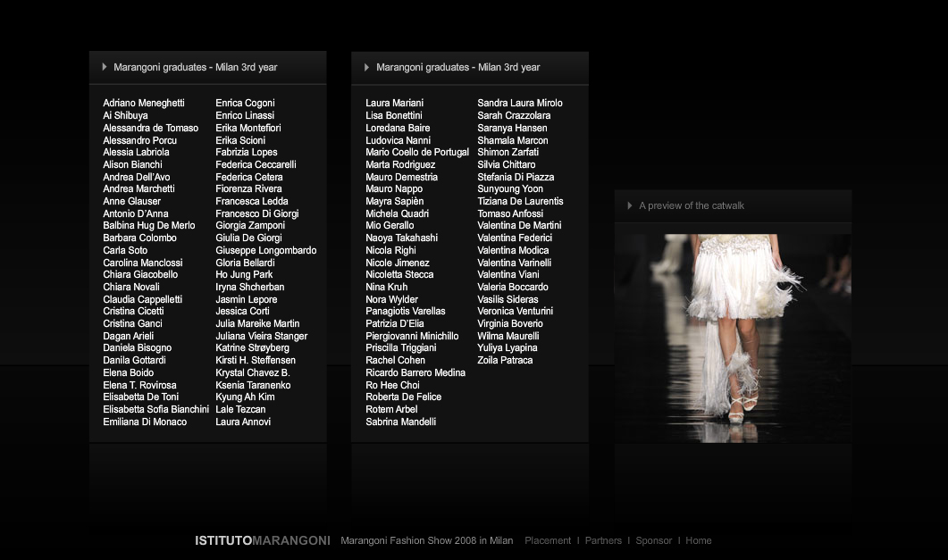Select the name Anne Glauser
The image size is (948, 560).
(x=132, y=201)
